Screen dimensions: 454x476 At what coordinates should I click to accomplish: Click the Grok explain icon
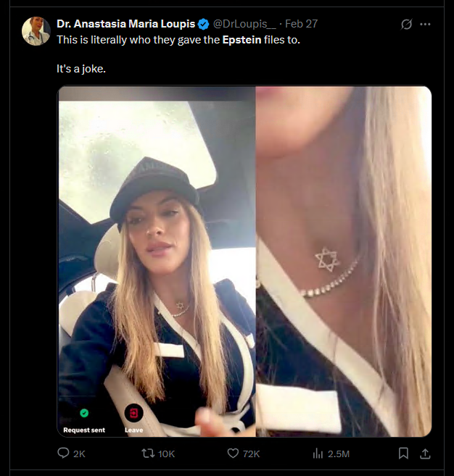pos(406,24)
